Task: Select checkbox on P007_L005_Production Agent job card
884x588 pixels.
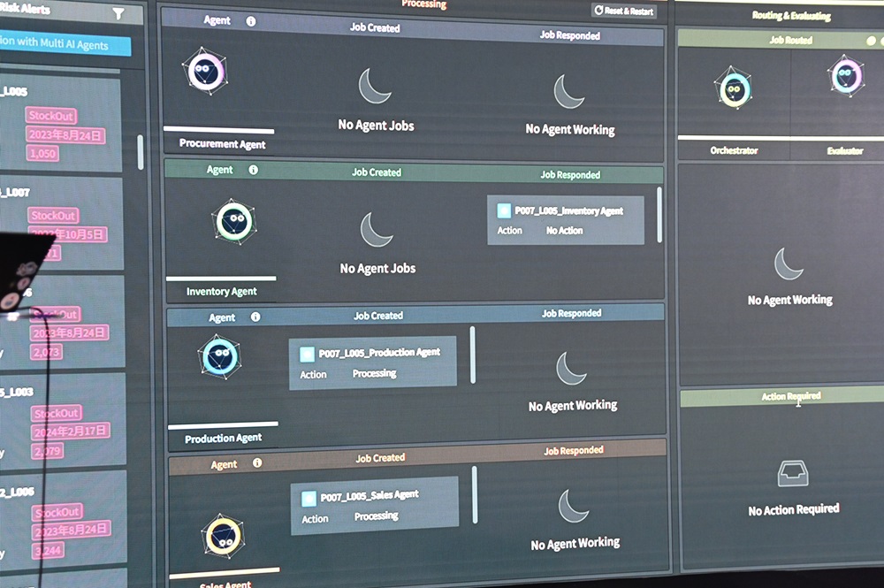Action: coord(307,354)
